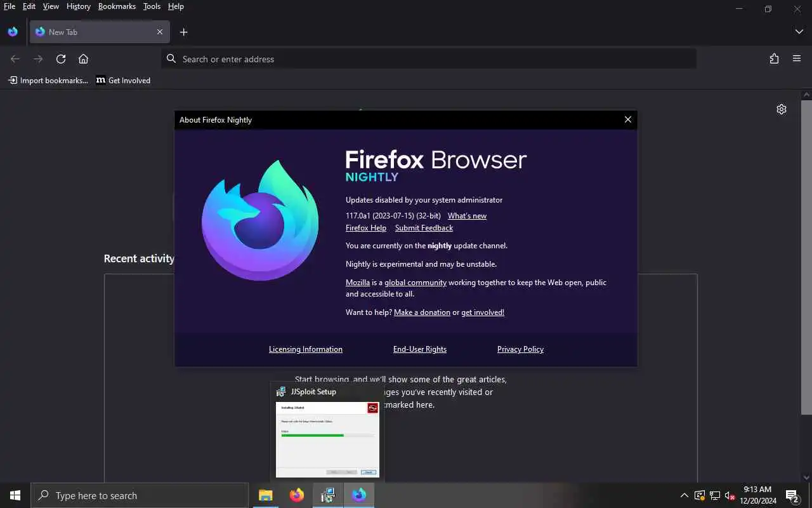Click the page's vertical scrollbar thumb
The height and width of the screenshot is (508, 812).
point(807,257)
